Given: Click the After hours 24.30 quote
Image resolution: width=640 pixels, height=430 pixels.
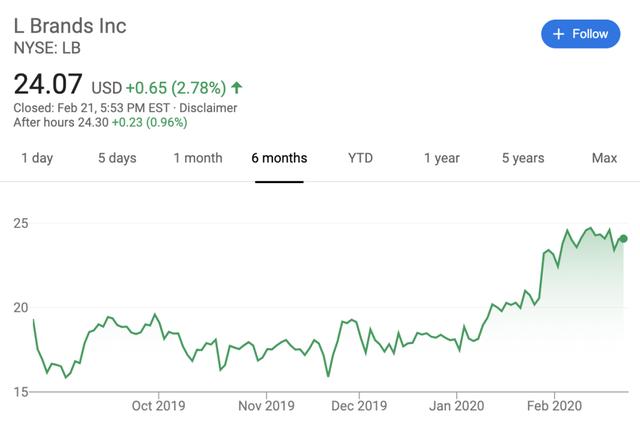Looking at the screenshot, I should (x=100, y=122).
